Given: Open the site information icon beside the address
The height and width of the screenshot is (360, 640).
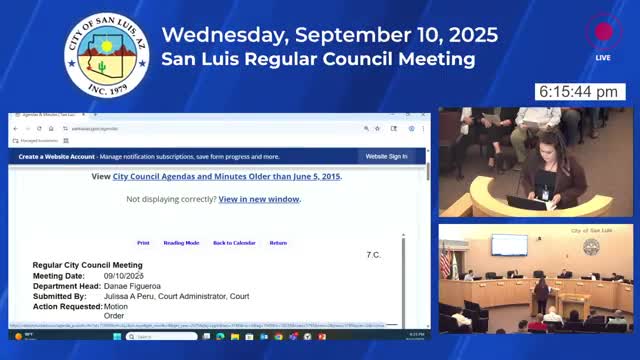Looking at the screenshot, I should pyautogui.click(x=65, y=129).
